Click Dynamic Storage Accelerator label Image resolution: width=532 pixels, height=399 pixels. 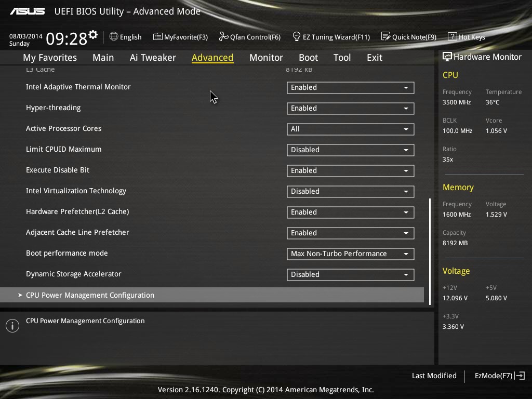[73, 274]
